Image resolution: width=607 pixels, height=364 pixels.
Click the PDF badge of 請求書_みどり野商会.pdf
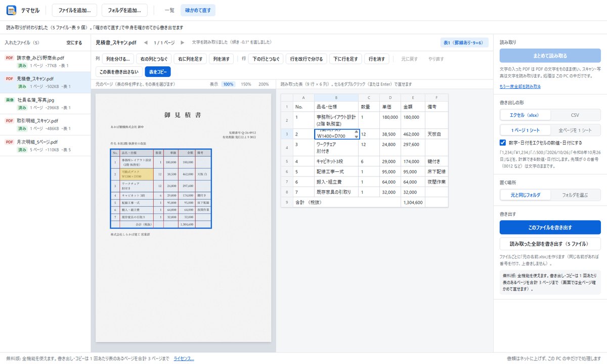click(10, 58)
